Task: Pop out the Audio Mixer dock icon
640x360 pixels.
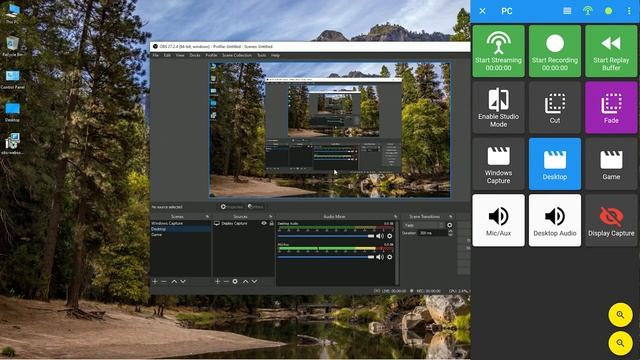Action: click(x=395, y=216)
